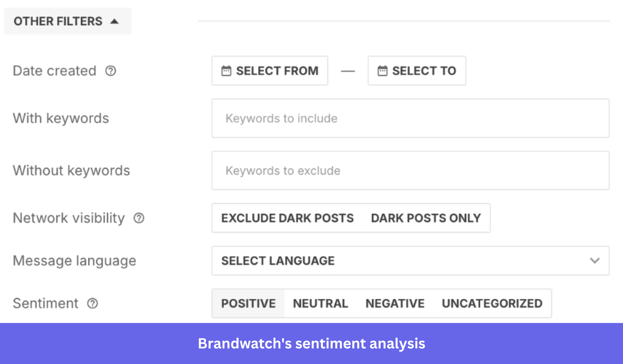Viewport: 623px width, 364px height.
Task: Click the Network visibility help icon
Action: click(138, 218)
